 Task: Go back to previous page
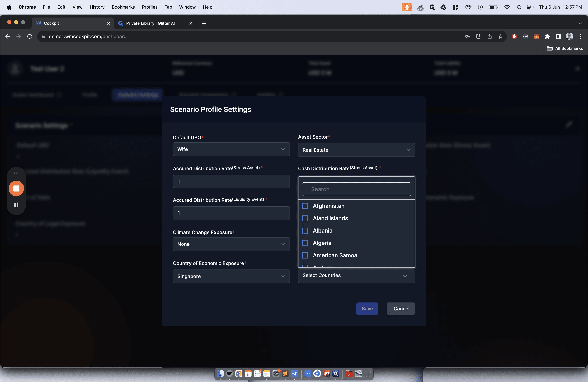(8, 37)
